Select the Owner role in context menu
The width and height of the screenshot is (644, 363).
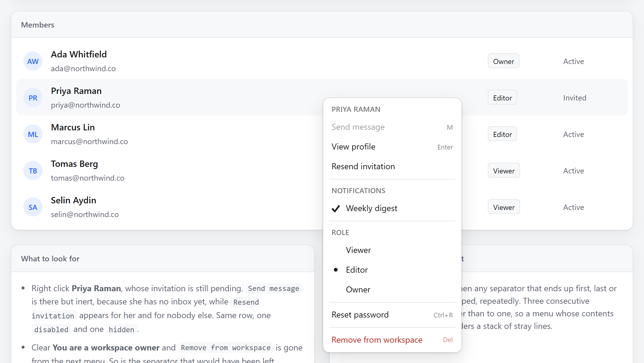coord(392,290)
